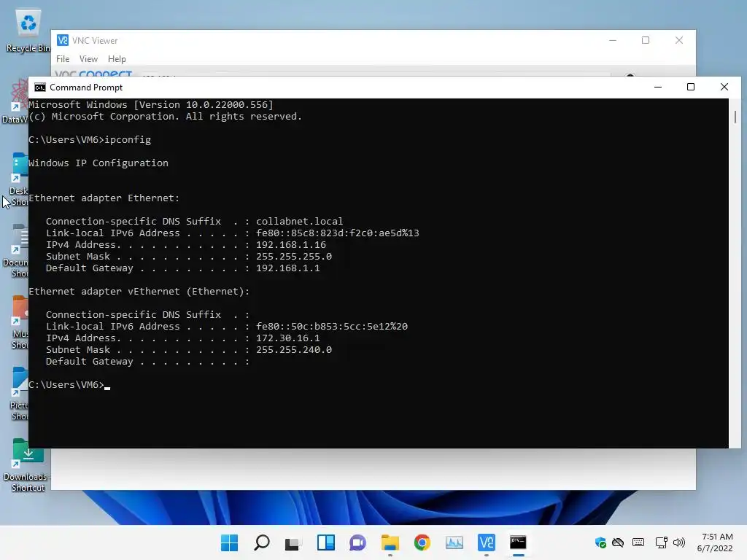Click the Command Prompt vertical scrollbar thumb
The width and height of the screenshot is (747, 560).
click(x=735, y=117)
